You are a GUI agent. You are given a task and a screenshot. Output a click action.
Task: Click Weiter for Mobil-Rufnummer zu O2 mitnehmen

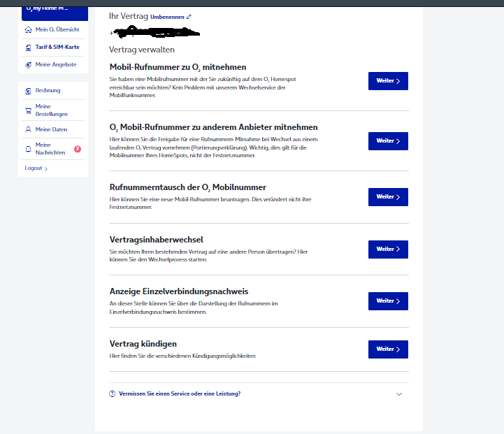point(388,81)
